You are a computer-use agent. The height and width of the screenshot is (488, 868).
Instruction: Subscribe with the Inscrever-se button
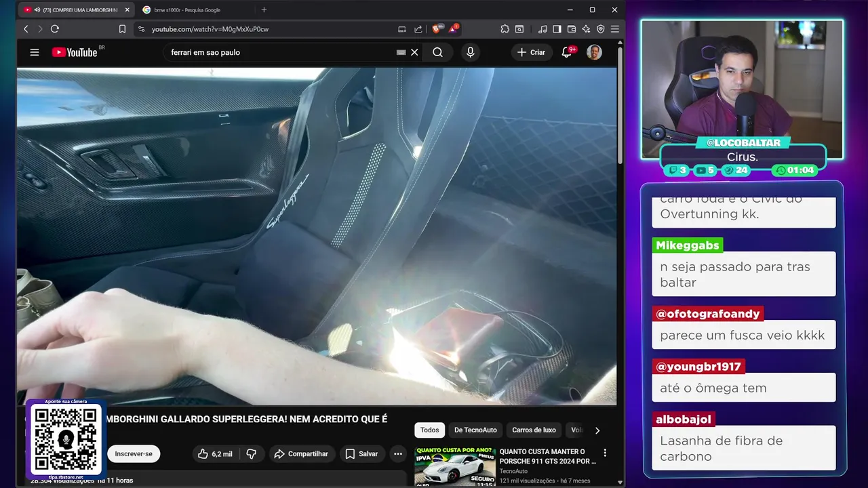134,453
